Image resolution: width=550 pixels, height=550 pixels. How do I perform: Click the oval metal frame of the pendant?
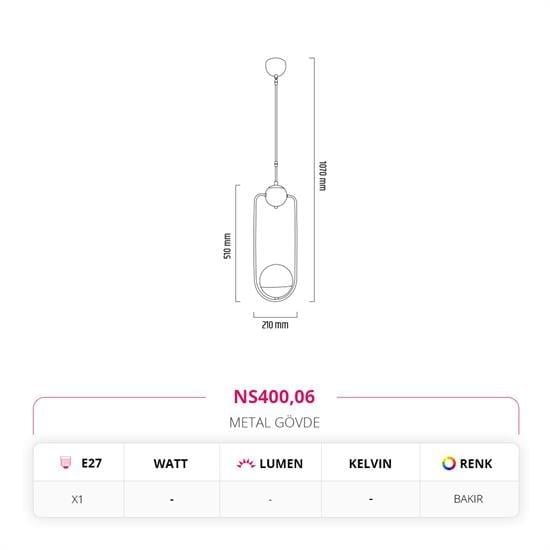[x=275, y=247]
